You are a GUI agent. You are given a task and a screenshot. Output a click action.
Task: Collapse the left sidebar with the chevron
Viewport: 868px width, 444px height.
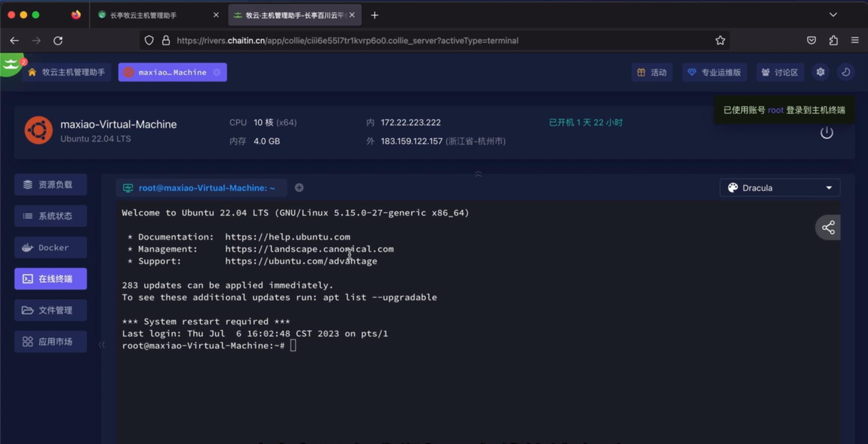click(102, 344)
